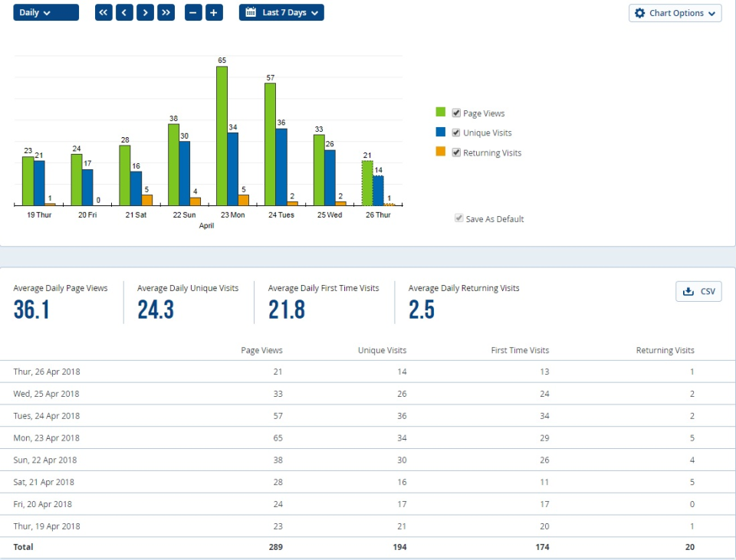Uncheck the Page Views checkbox
The width and height of the screenshot is (736, 560).
(455, 112)
